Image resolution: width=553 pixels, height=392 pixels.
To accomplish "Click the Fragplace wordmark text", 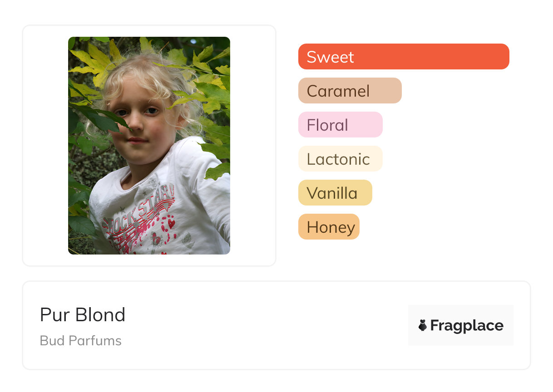I will (467, 325).
